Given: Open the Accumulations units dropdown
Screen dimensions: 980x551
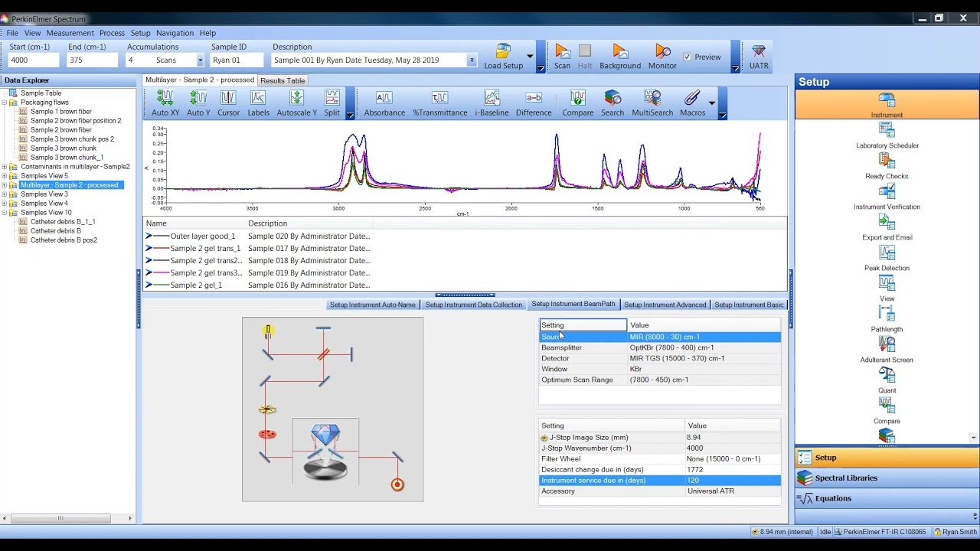Looking at the screenshot, I should click(x=200, y=60).
